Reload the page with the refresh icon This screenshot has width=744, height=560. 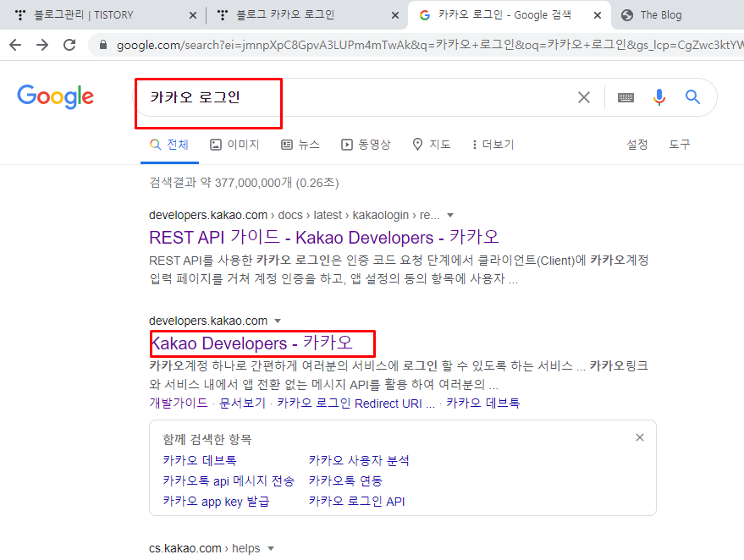(x=69, y=45)
